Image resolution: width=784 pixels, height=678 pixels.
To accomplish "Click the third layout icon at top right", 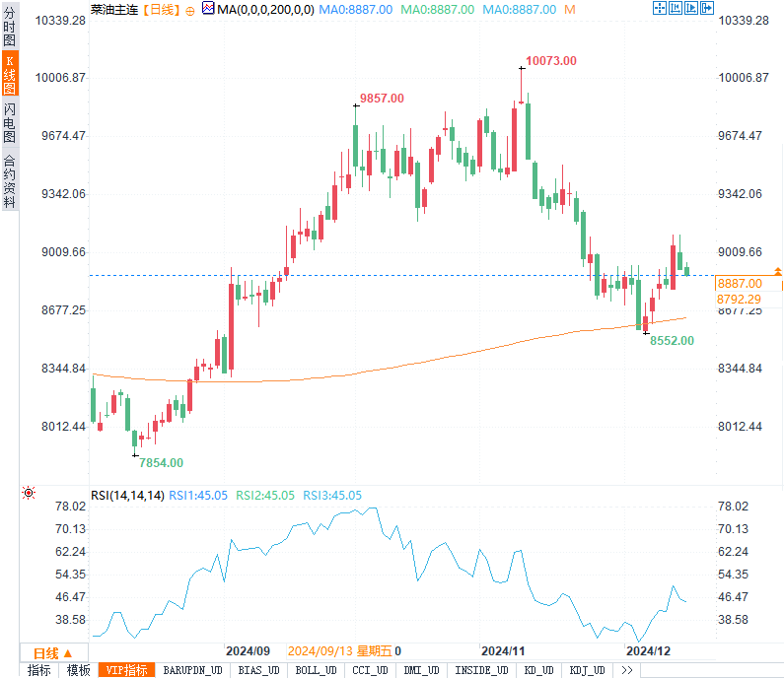I will click(x=690, y=8).
